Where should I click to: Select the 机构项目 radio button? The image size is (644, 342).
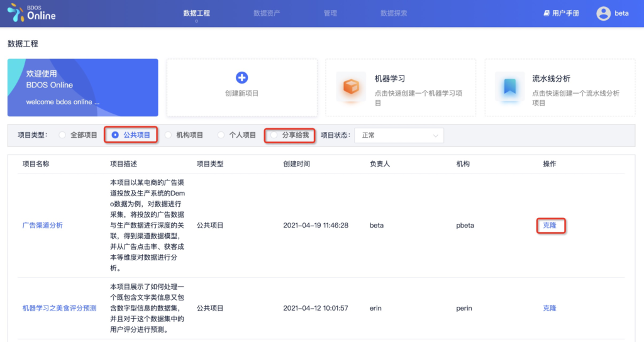tap(168, 135)
